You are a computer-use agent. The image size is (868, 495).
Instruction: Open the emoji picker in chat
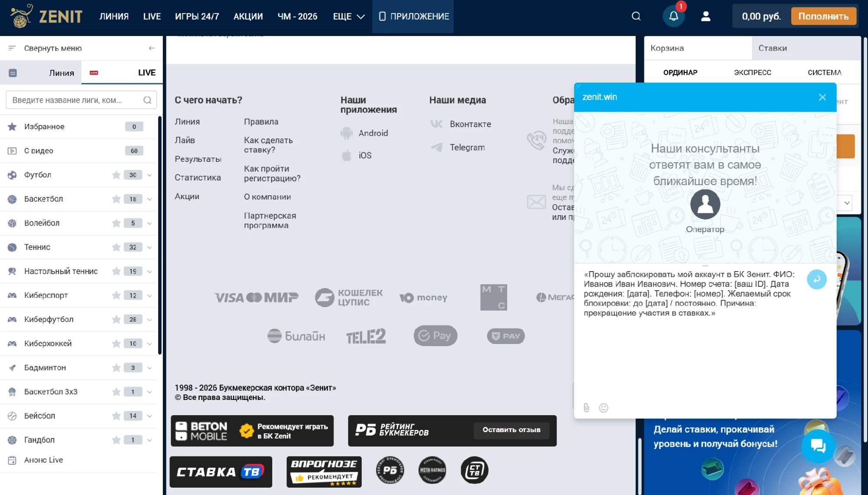[604, 407]
